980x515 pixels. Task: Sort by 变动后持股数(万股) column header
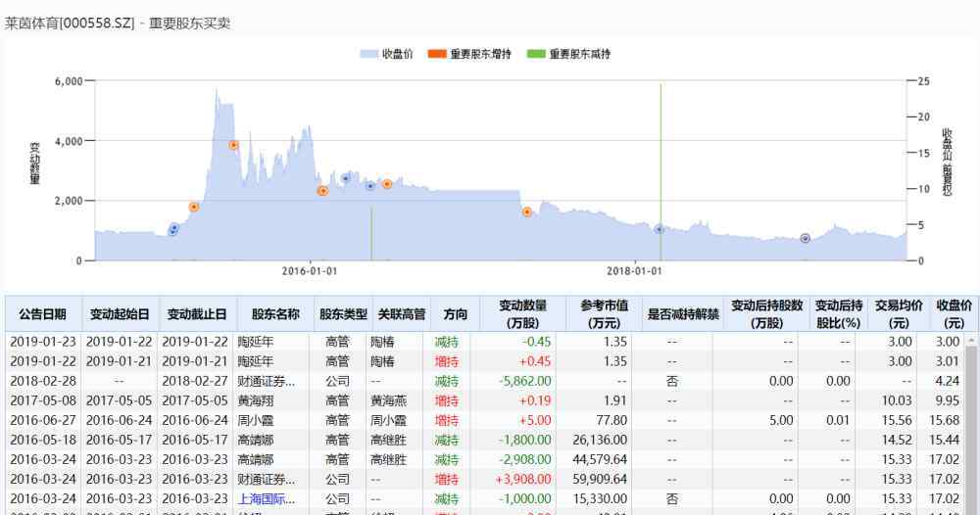(x=766, y=314)
